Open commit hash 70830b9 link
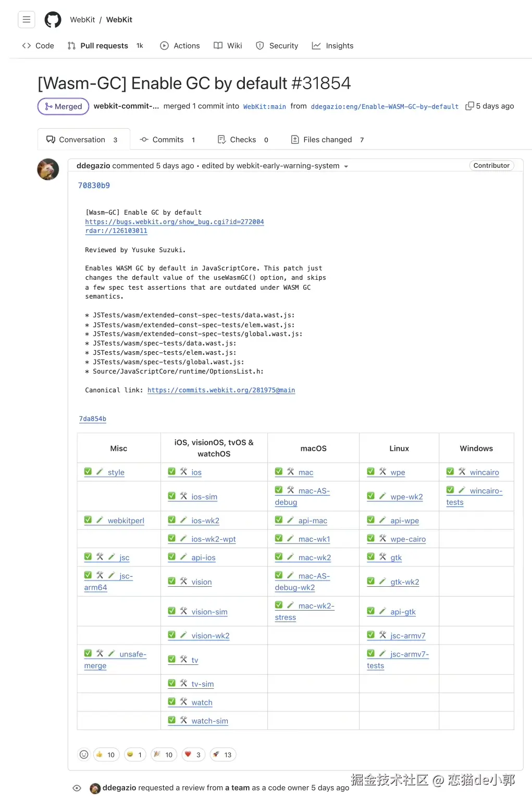This screenshot has width=532, height=804. [94, 185]
